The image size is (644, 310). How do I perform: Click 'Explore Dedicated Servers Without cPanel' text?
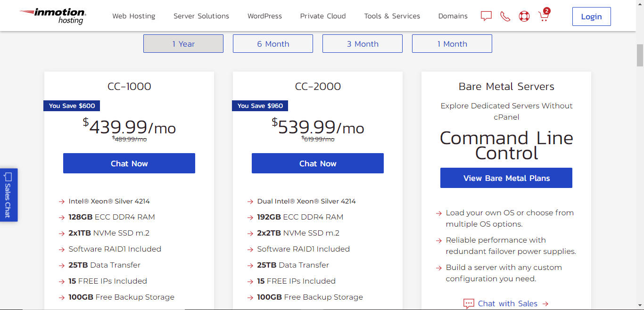click(506, 111)
